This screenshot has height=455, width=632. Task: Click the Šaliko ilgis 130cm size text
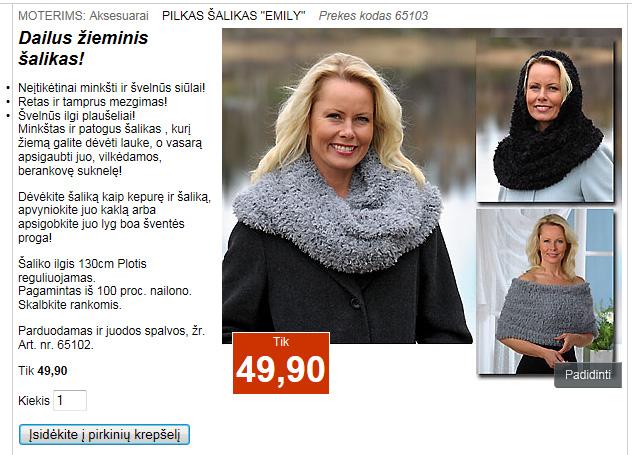pyautogui.click(x=66, y=264)
